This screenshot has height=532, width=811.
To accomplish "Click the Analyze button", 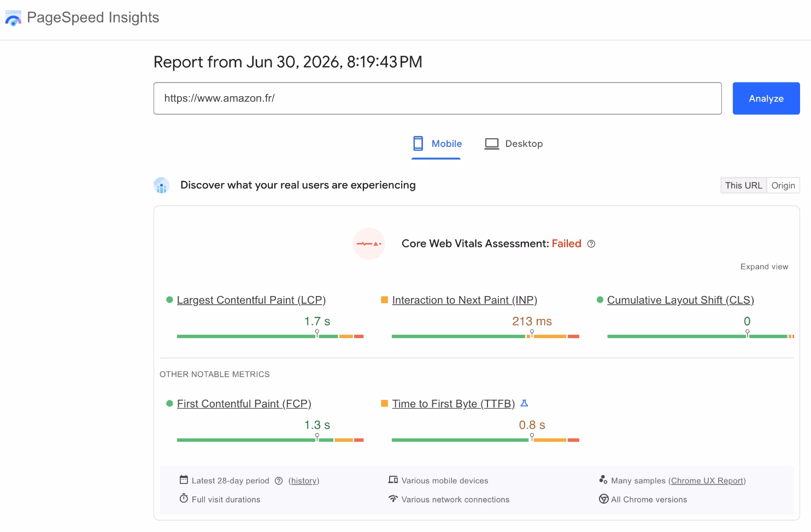I will [766, 98].
